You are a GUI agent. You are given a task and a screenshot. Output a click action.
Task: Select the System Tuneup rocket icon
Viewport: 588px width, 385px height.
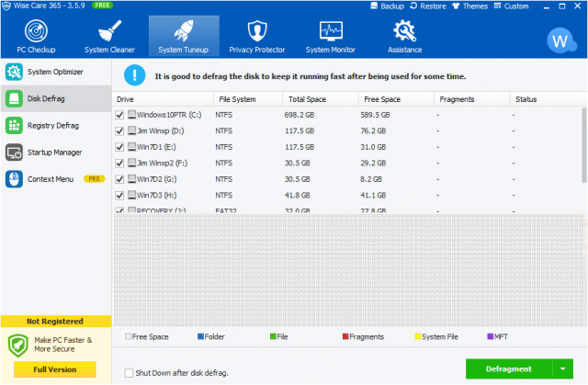tap(184, 30)
